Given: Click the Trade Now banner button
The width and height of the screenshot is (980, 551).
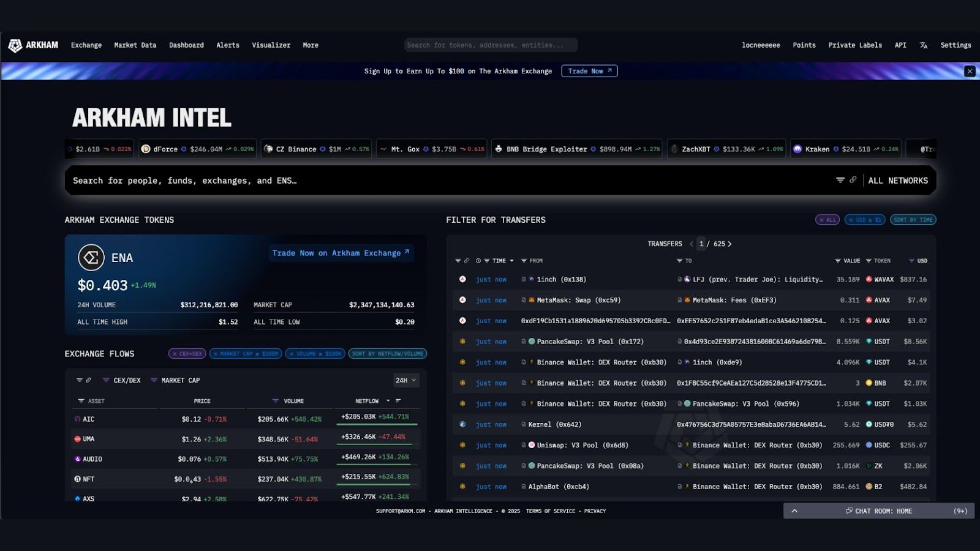Looking at the screenshot, I should coord(589,71).
